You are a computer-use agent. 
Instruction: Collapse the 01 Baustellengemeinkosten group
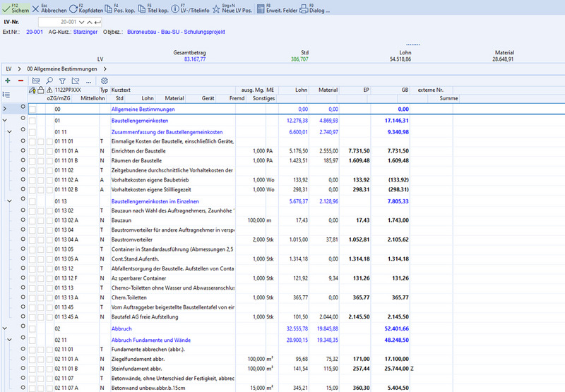[x=6, y=121]
